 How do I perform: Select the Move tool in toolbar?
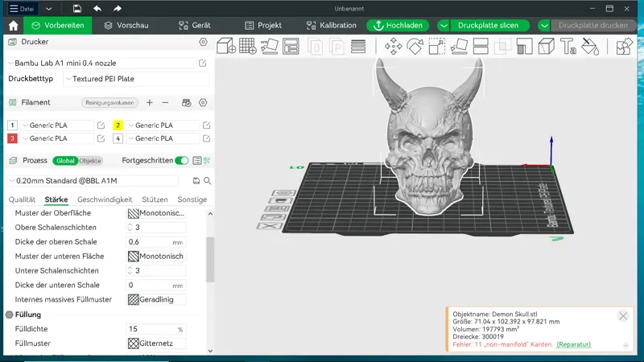click(x=393, y=46)
